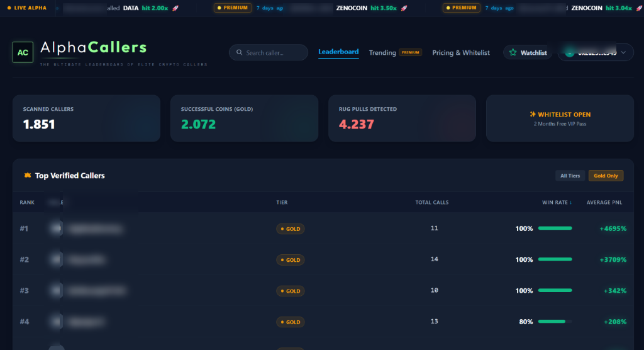Viewport: 644px width, 350px height.
Task: Sort by the RANK column header
Action: pyautogui.click(x=27, y=202)
